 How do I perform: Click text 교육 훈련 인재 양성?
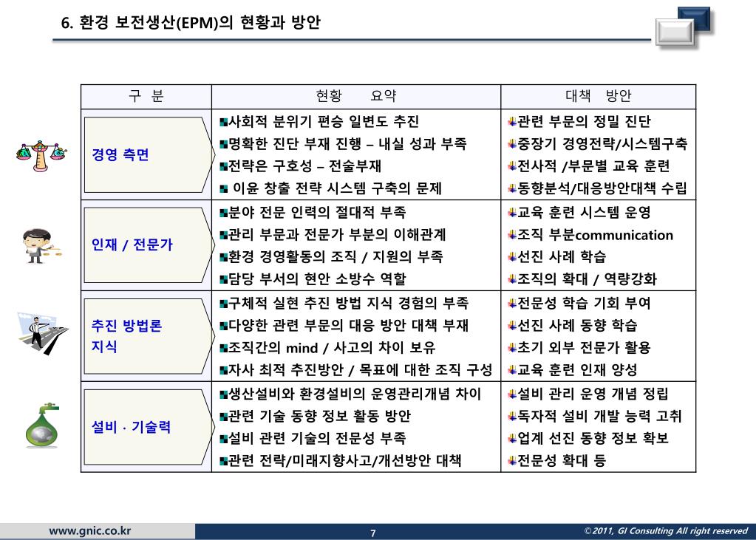(577, 370)
